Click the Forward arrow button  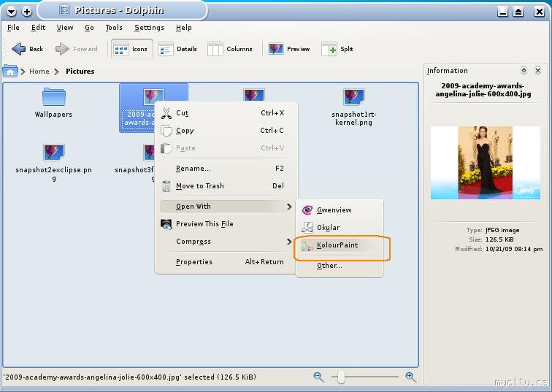[77, 49]
